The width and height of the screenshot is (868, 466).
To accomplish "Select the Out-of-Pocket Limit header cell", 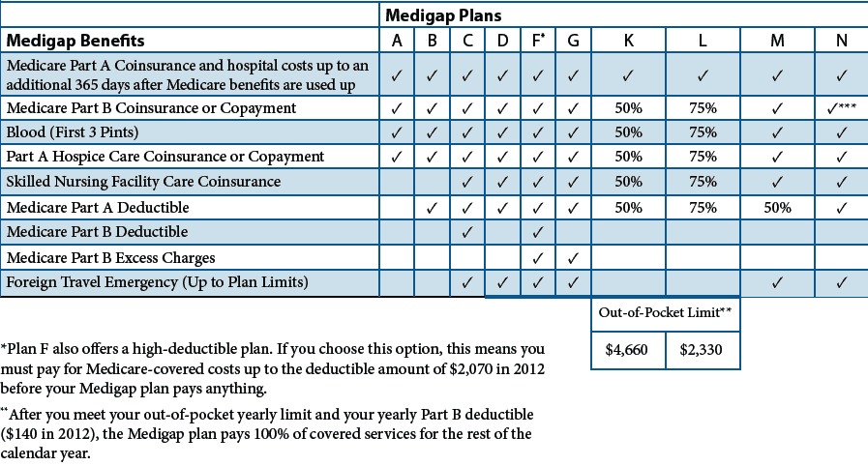I will click(x=666, y=313).
